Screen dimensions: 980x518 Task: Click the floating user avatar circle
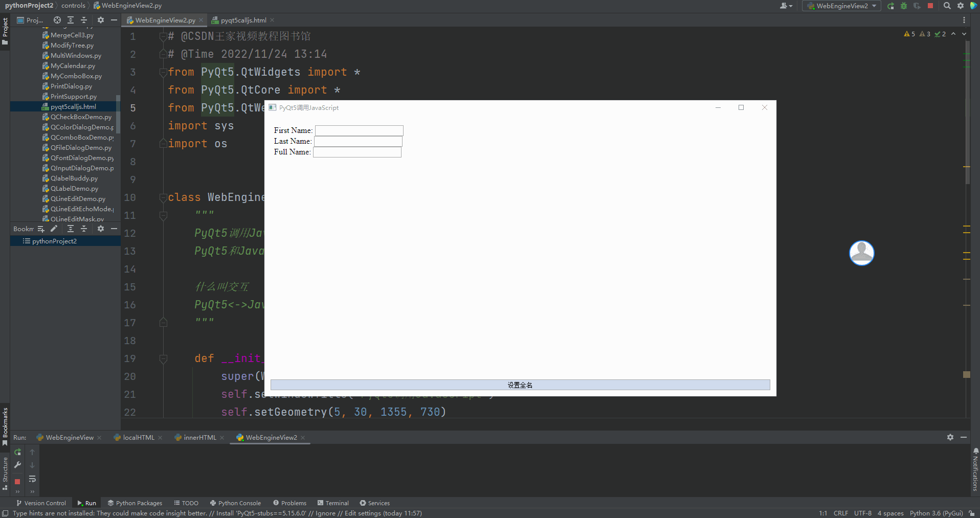coord(862,253)
